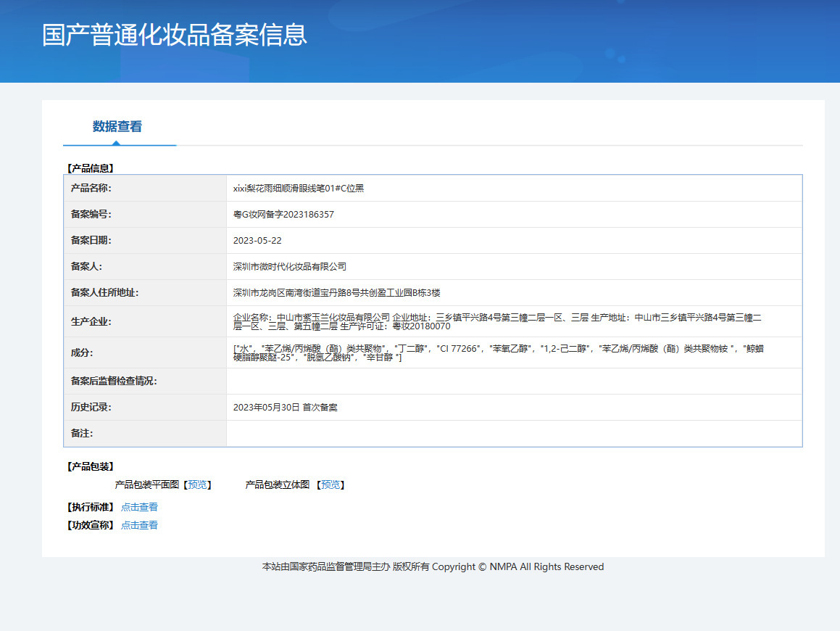This screenshot has height=631, width=840.
Task: Click the 备注 label cell
Action: coord(145,433)
